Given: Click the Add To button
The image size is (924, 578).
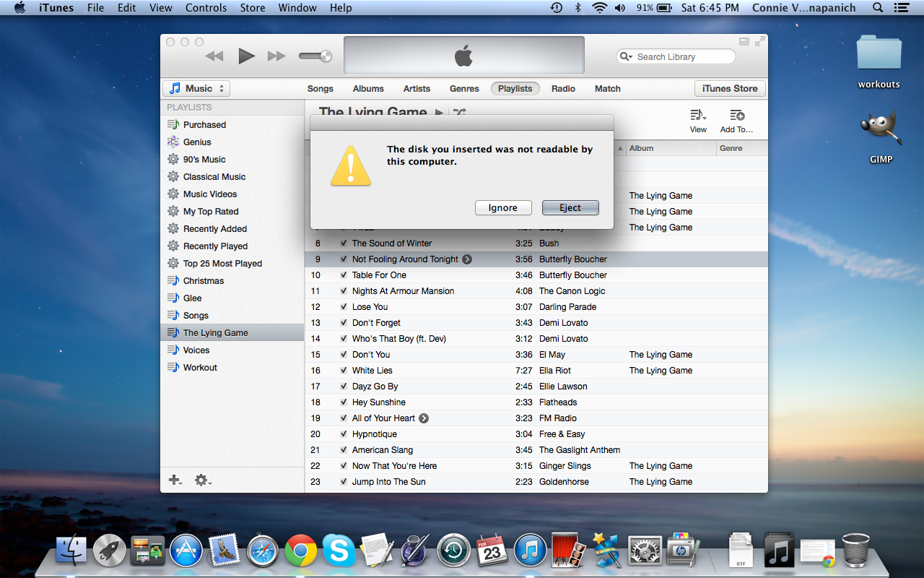Looking at the screenshot, I should pyautogui.click(x=736, y=121).
